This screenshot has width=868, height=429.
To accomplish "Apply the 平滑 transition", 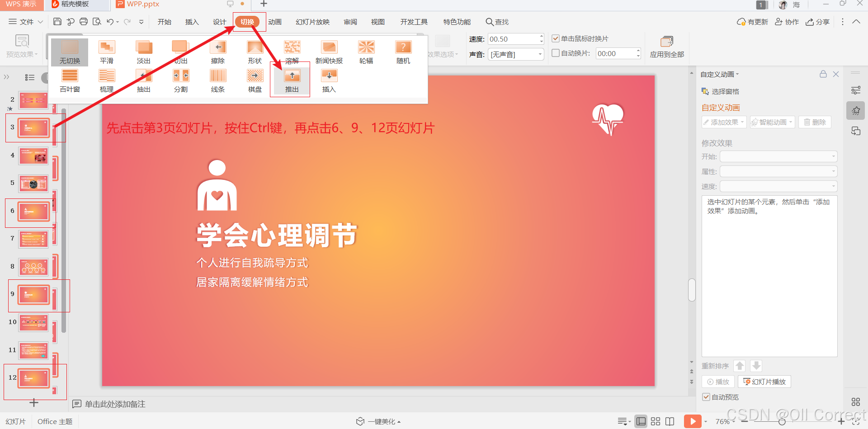I will (x=107, y=52).
